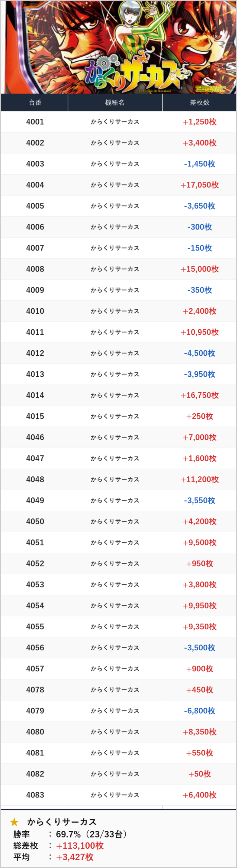The image size is (237, 868).
Task: Select the -4,500枚 value for 4012
Action: 199,353
